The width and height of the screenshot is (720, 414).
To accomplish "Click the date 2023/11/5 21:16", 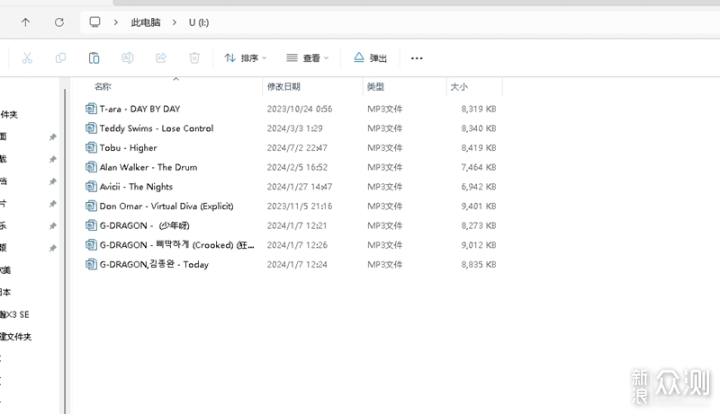I will pos(299,206).
